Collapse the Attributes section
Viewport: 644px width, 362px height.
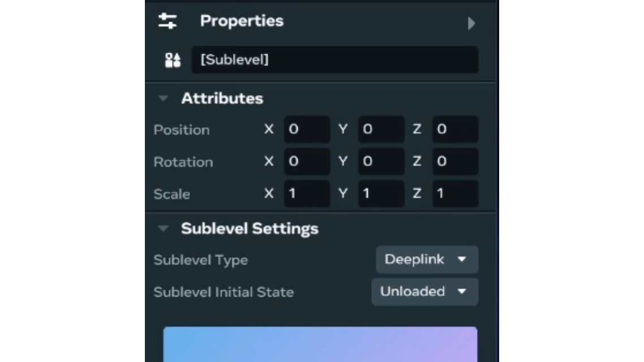tap(164, 98)
